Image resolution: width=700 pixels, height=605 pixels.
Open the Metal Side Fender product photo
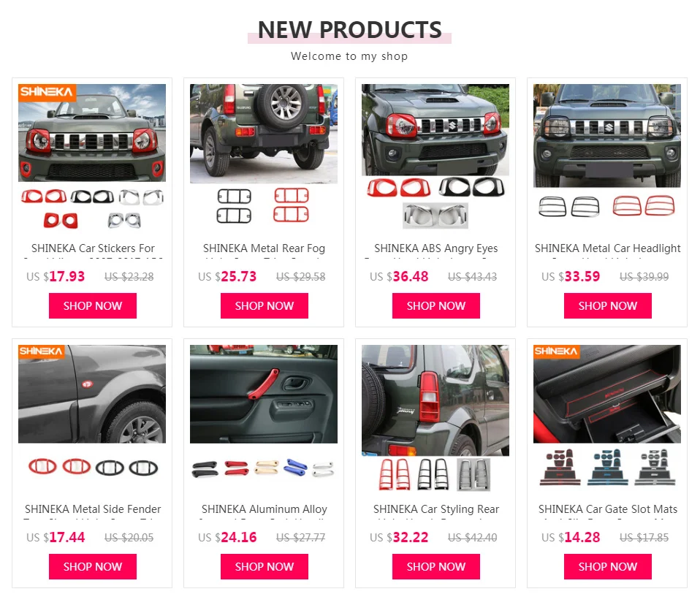point(92,419)
